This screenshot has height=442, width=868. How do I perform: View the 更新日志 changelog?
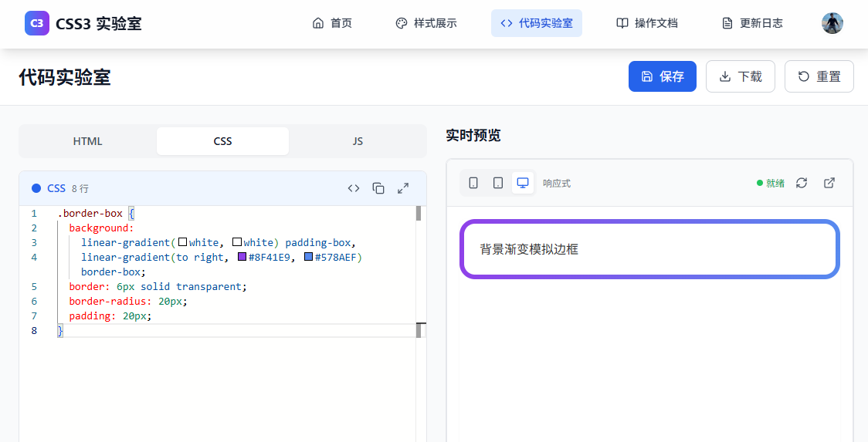coord(752,23)
